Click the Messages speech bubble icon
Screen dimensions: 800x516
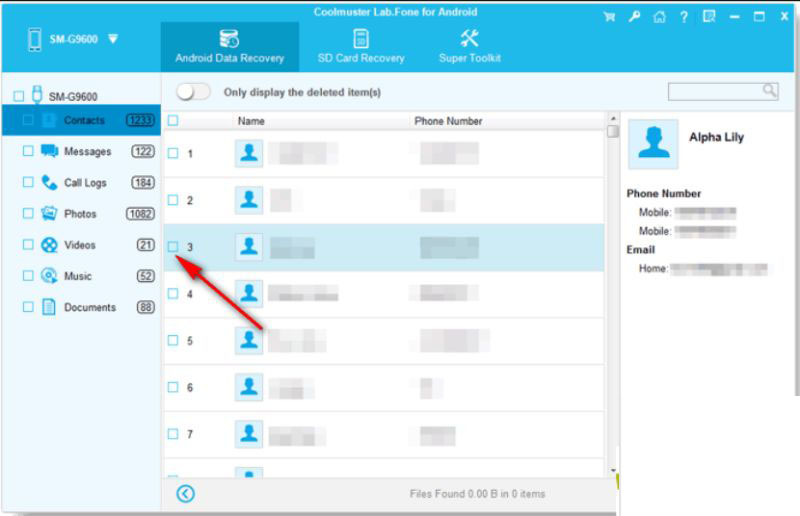(49, 151)
